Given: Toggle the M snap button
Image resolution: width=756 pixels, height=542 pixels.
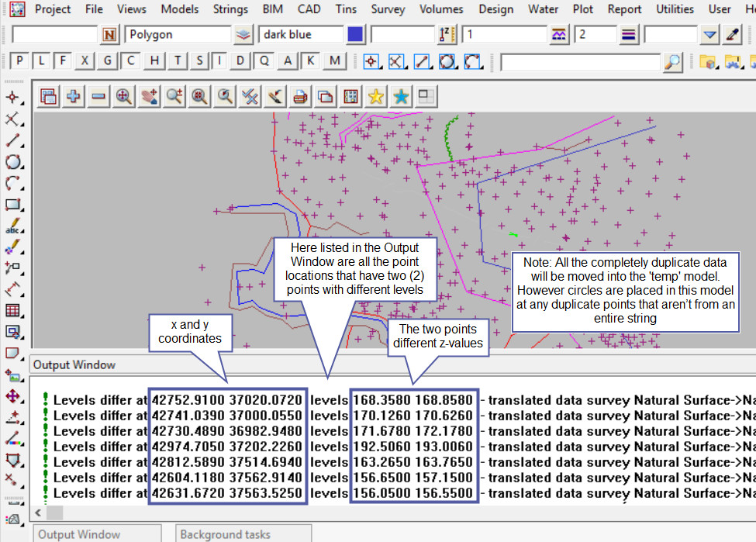Looking at the screenshot, I should tap(335, 61).
